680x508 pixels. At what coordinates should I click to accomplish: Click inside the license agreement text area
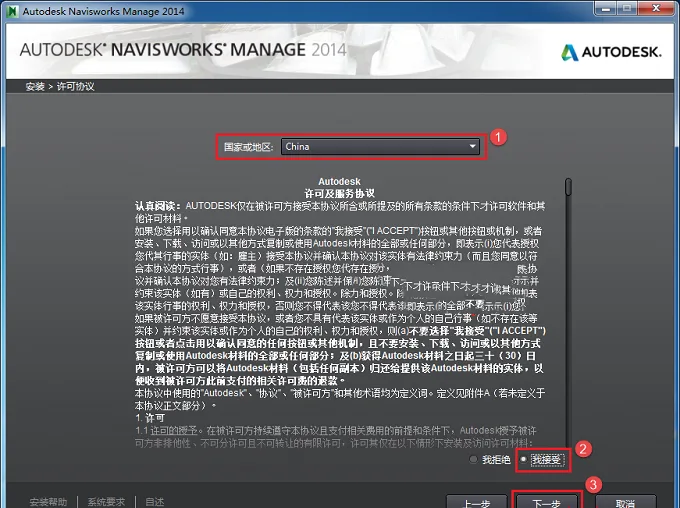(x=340, y=312)
